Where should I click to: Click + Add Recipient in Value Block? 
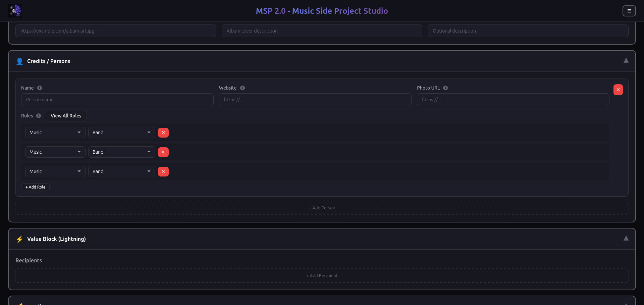(322, 276)
